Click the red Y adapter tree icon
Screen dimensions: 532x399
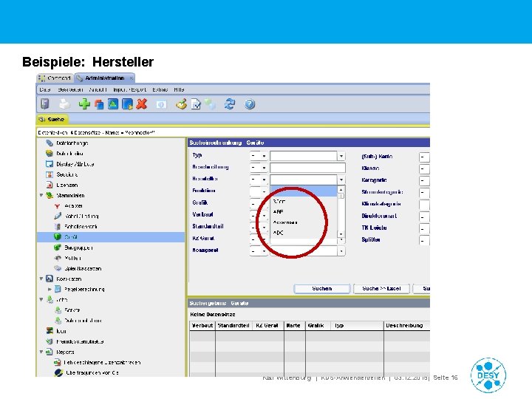point(58,206)
